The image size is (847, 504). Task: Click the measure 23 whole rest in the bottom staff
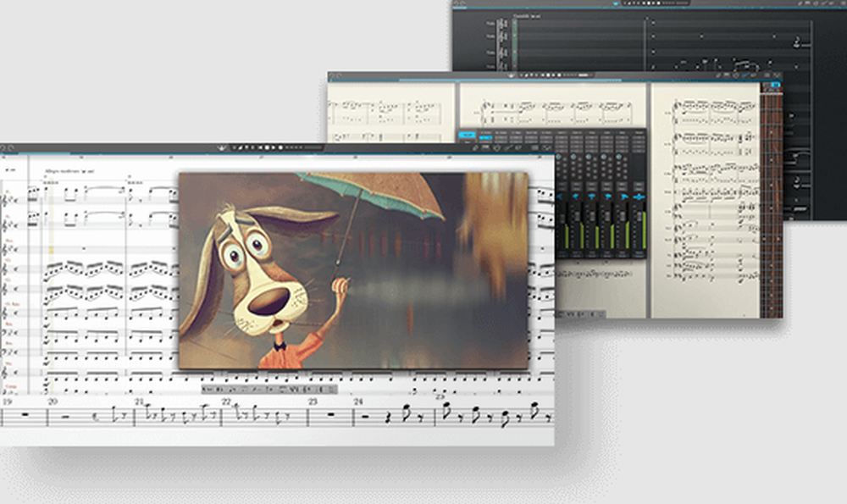coord(330,415)
